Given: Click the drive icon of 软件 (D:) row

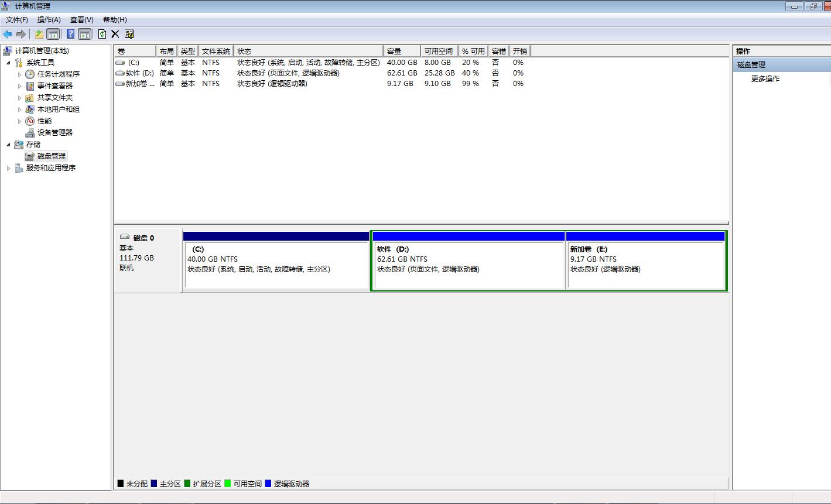Looking at the screenshot, I should (x=120, y=73).
